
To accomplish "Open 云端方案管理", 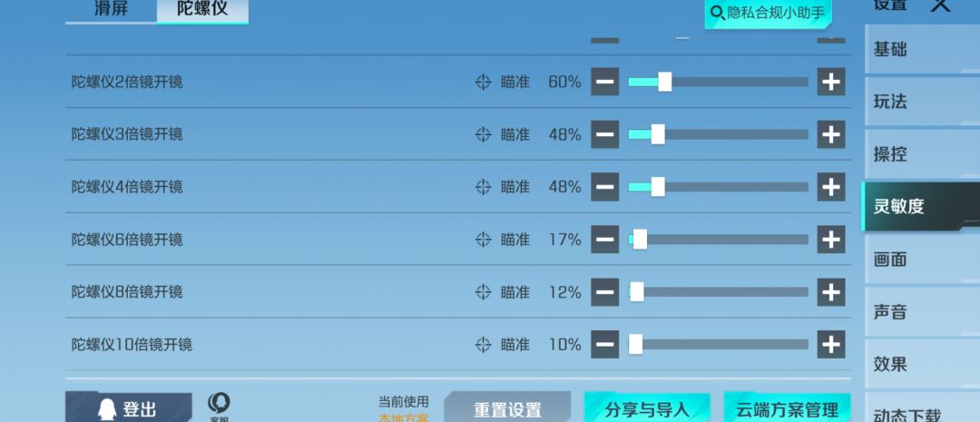I will (787, 409).
